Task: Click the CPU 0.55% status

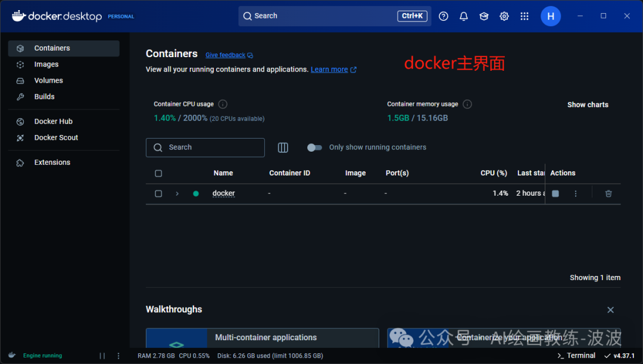Action: pyautogui.click(x=194, y=356)
